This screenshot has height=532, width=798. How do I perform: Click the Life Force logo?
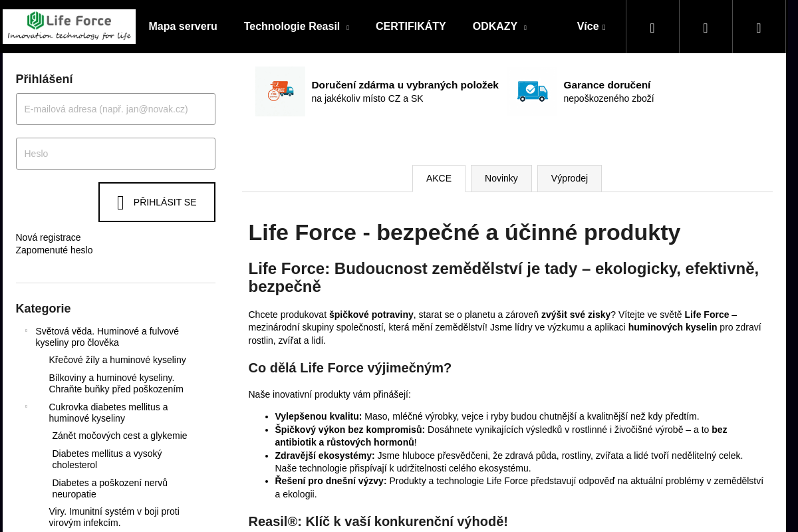point(69,27)
